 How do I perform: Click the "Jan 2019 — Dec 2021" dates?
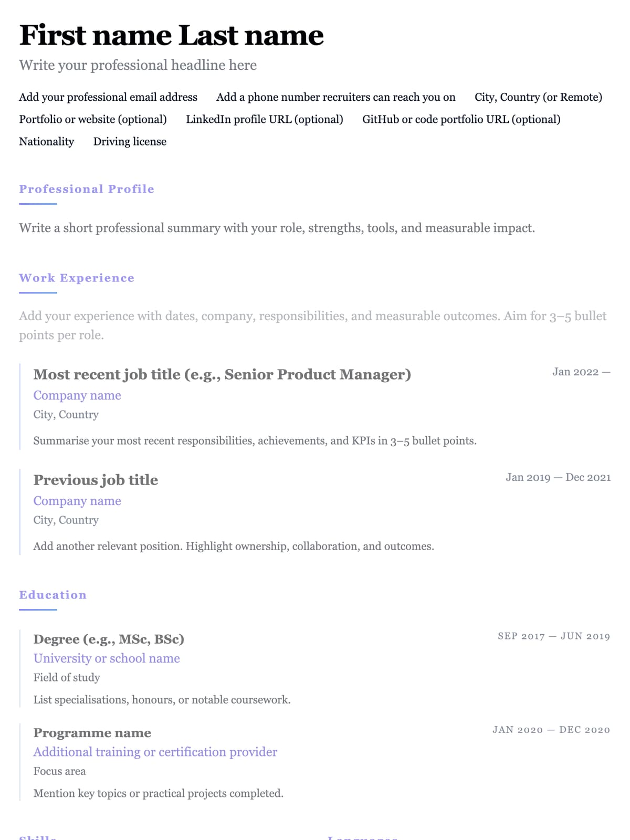(558, 477)
